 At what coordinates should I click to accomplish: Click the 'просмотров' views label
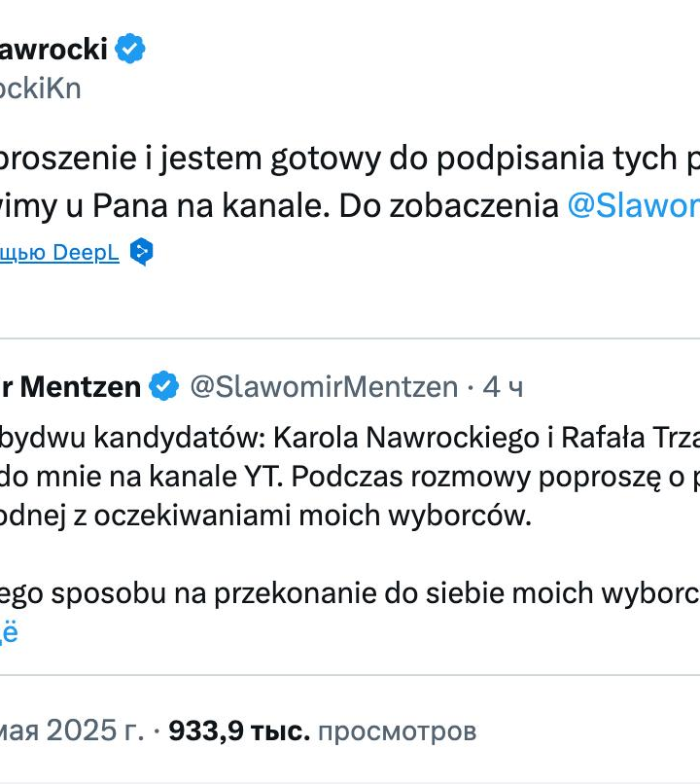click(397, 730)
